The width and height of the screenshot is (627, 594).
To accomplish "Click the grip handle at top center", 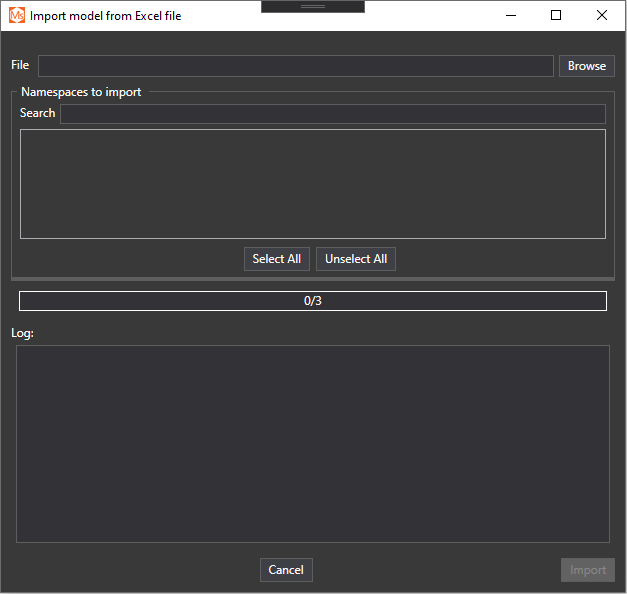I will pyautogui.click(x=313, y=6).
